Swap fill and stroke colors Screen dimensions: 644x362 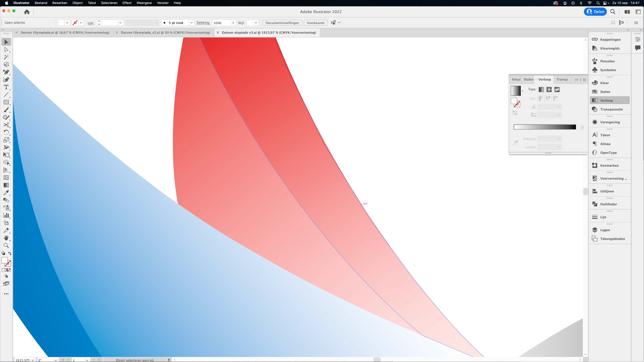(10, 254)
